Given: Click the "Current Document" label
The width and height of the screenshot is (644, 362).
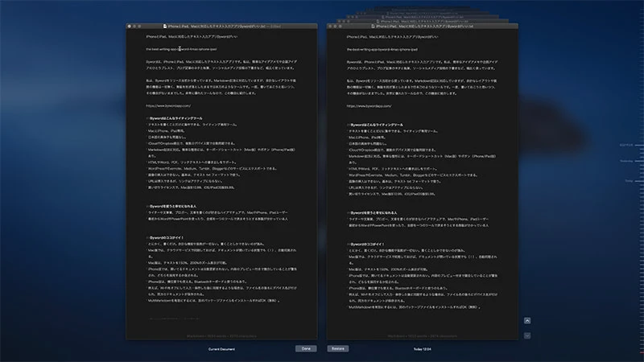Looking at the screenshot, I should click(x=221, y=349).
